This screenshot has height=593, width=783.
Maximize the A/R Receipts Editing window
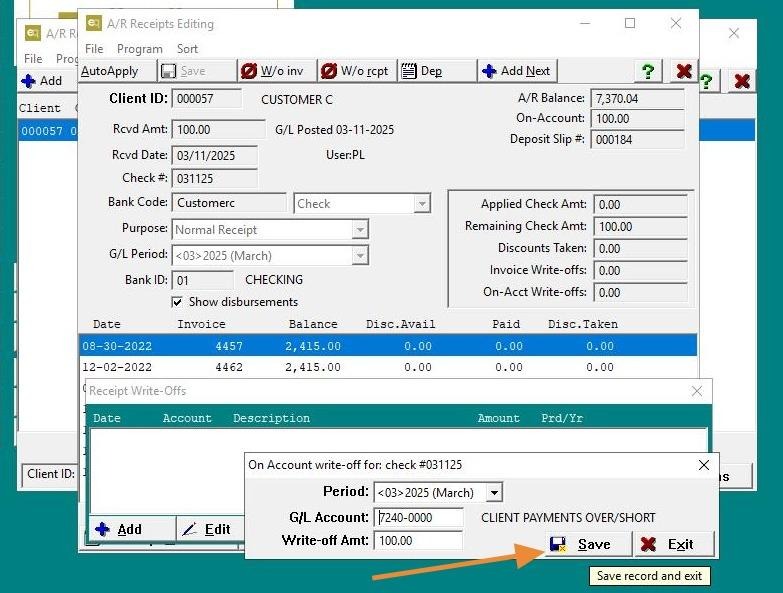tap(630, 23)
